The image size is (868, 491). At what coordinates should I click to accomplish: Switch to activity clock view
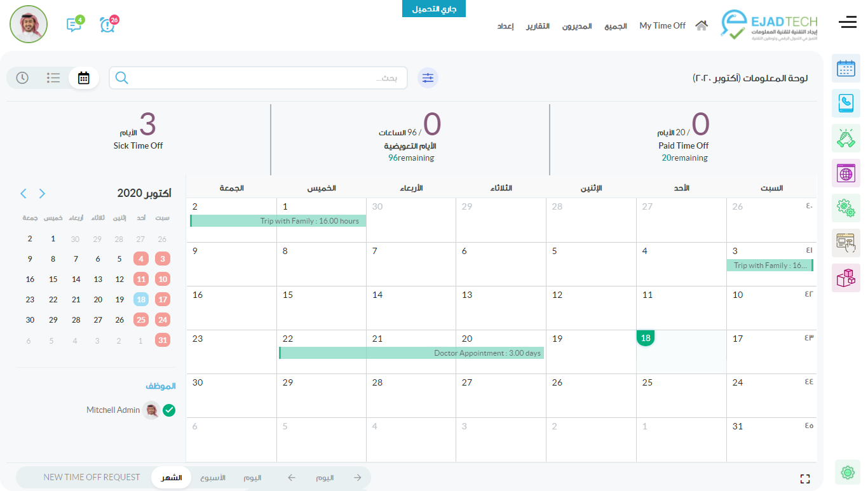click(22, 78)
